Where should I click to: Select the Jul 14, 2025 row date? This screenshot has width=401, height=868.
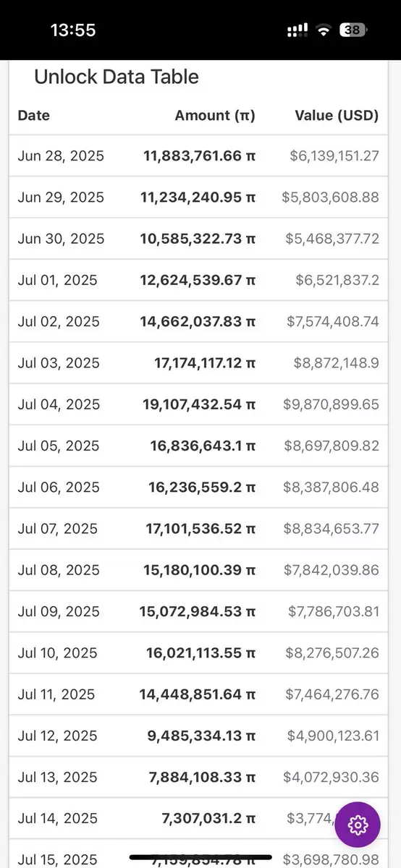(x=57, y=818)
